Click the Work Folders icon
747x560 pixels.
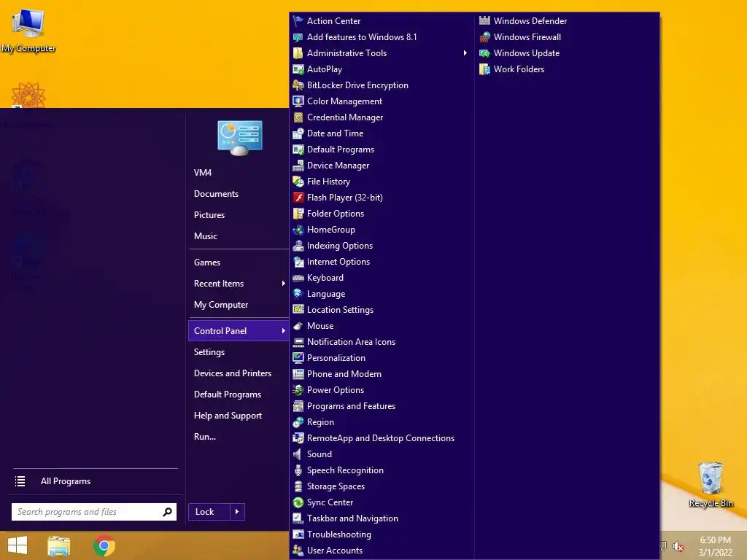pyautogui.click(x=484, y=69)
